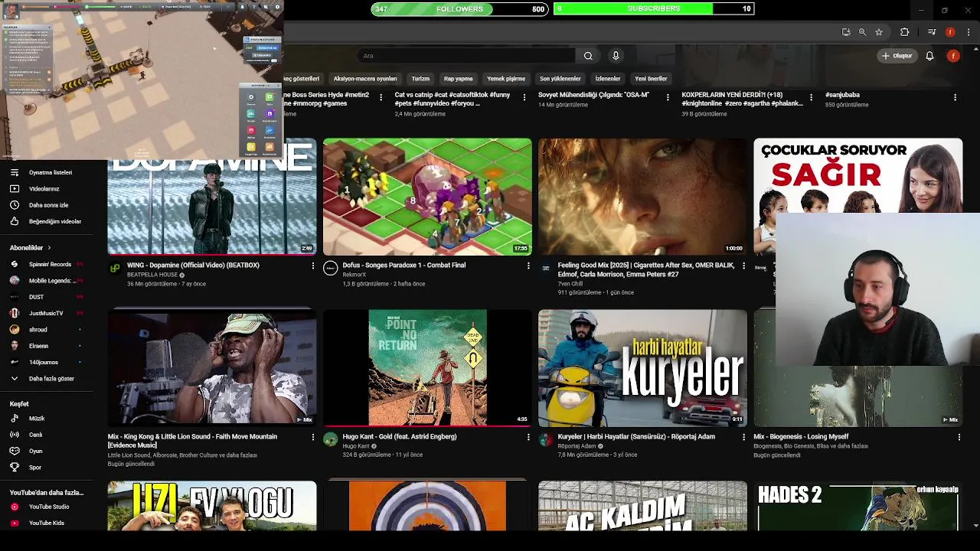
Task: Expand the Abonelikler section chevron
Action: tap(49, 248)
